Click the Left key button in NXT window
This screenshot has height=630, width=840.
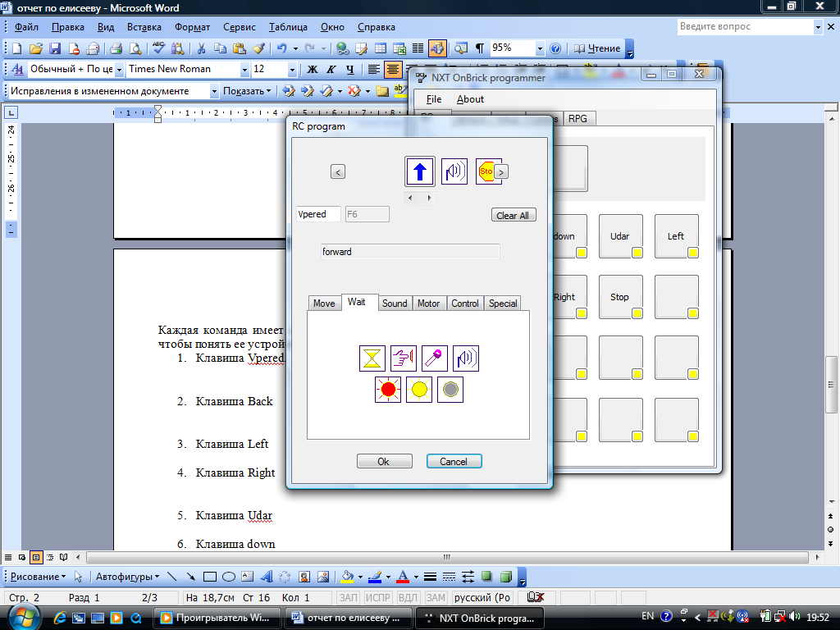(x=677, y=236)
